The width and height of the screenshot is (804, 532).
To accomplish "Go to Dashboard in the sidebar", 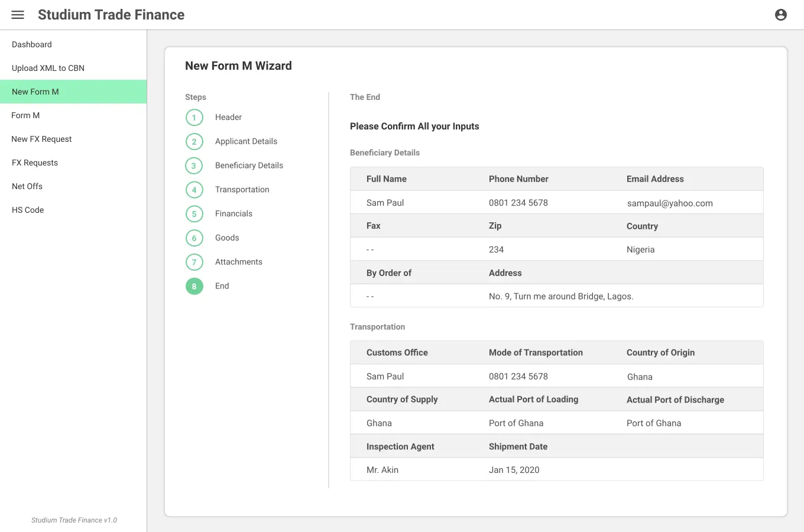I will coord(73,44).
